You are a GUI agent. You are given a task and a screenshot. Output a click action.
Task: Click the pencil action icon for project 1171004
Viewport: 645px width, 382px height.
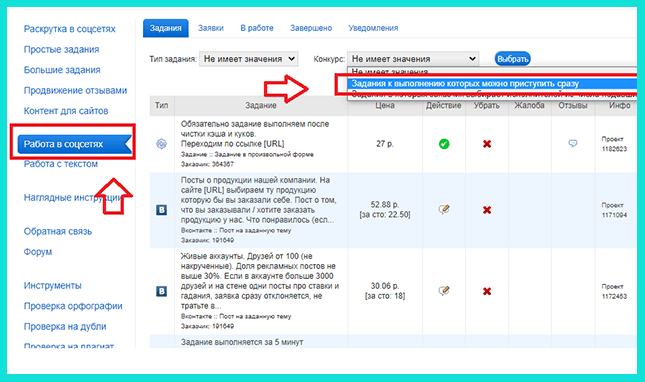[x=444, y=209]
